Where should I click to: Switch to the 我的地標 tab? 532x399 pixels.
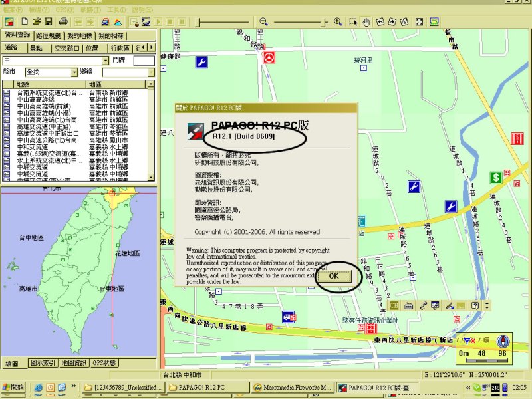[80, 35]
